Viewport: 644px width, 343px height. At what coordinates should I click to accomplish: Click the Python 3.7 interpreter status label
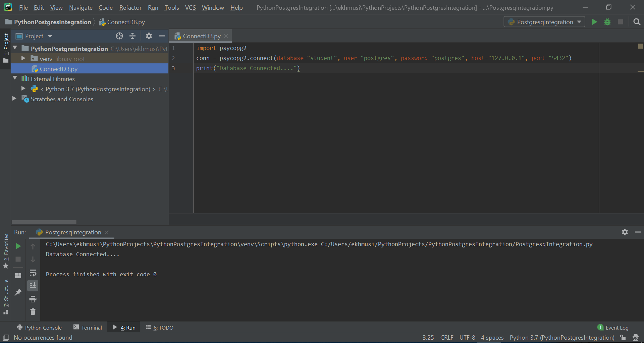tap(562, 338)
